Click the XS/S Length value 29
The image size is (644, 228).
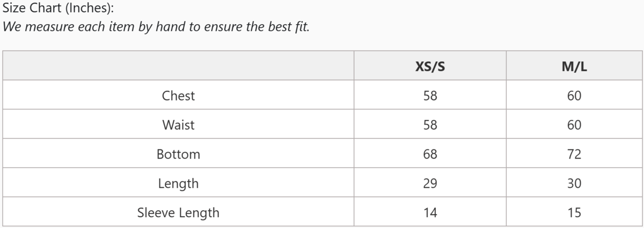coord(430,183)
